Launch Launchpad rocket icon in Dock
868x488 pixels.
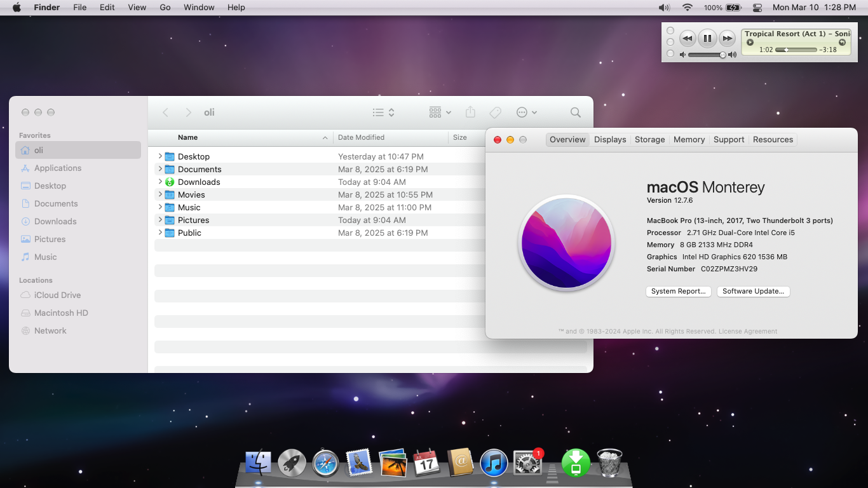[292, 463]
